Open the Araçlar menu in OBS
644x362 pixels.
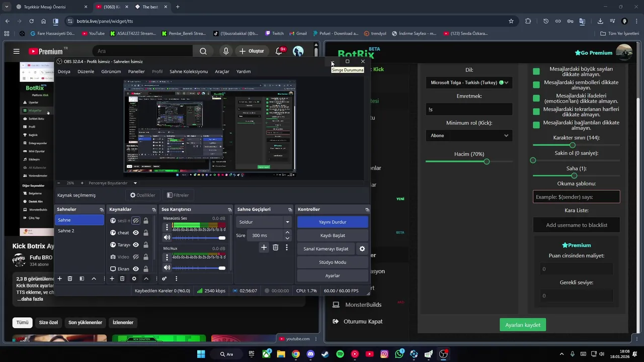point(222,71)
